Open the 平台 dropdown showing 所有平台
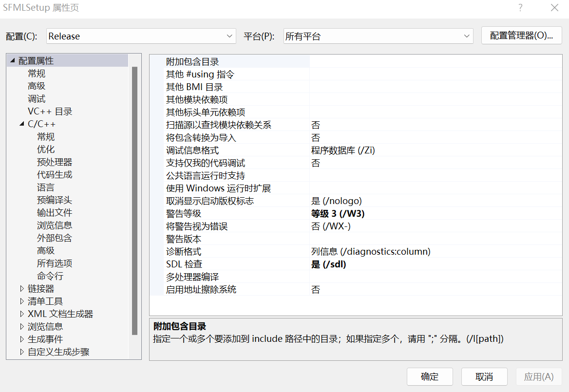Image resolution: width=569 pixels, height=392 pixels. click(378, 36)
